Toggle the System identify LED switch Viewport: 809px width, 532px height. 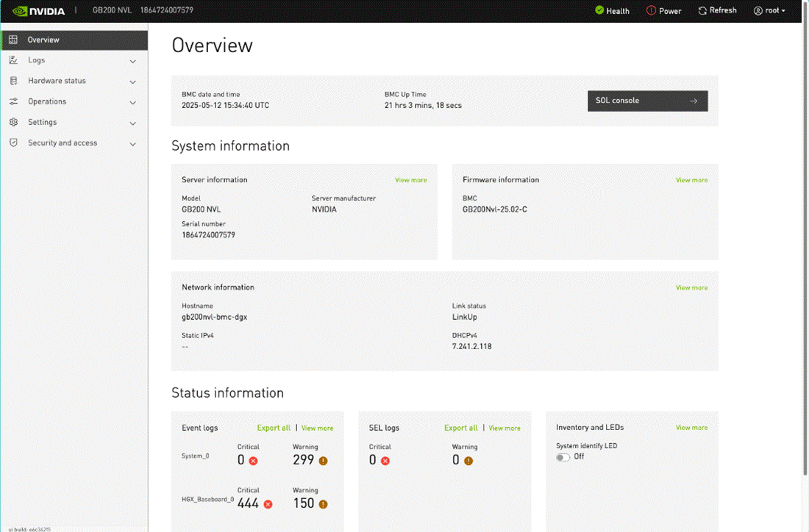(x=563, y=457)
